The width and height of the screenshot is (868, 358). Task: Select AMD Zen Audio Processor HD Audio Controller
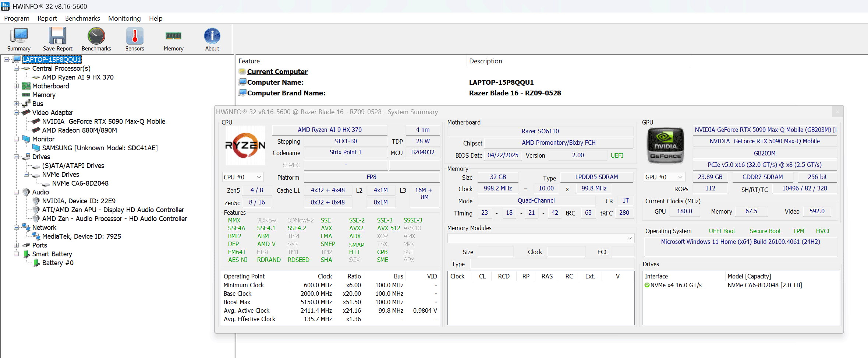114,218
